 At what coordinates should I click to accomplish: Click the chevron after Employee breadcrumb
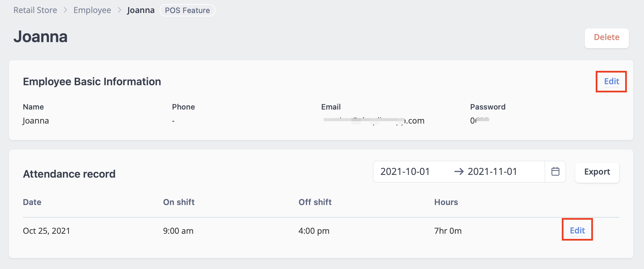click(119, 10)
